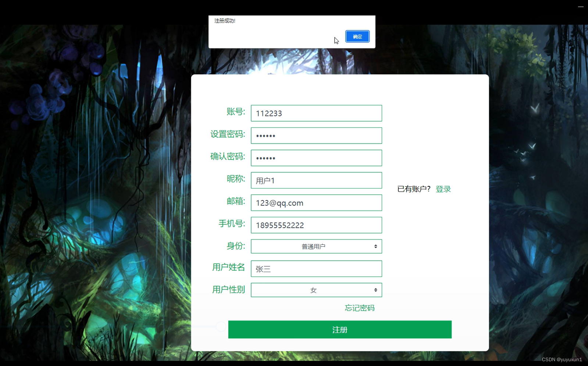Open the 用户性别 dropdown showing 女
This screenshot has width=588, height=366.
tap(316, 290)
